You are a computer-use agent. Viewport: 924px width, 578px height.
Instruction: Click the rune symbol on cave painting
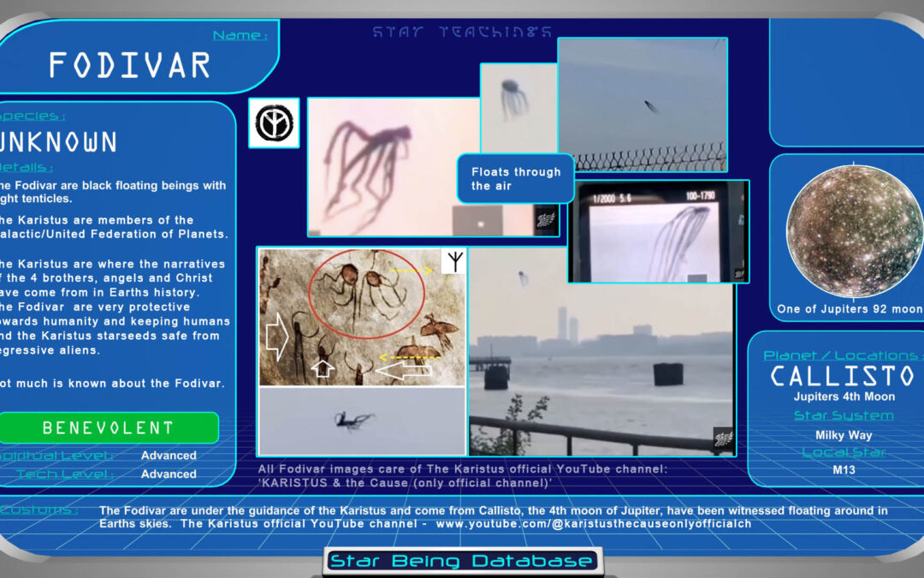(x=453, y=261)
